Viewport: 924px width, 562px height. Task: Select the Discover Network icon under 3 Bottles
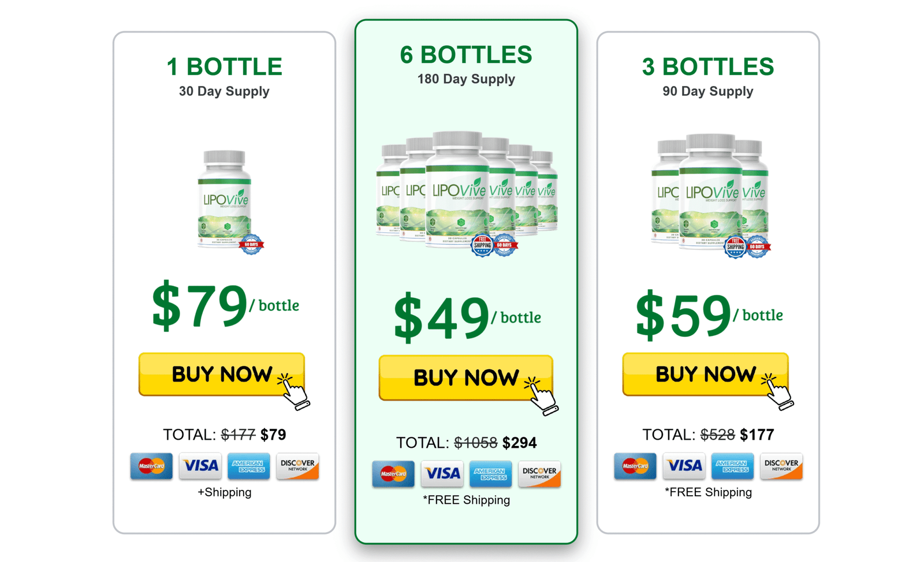(x=781, y=466)
